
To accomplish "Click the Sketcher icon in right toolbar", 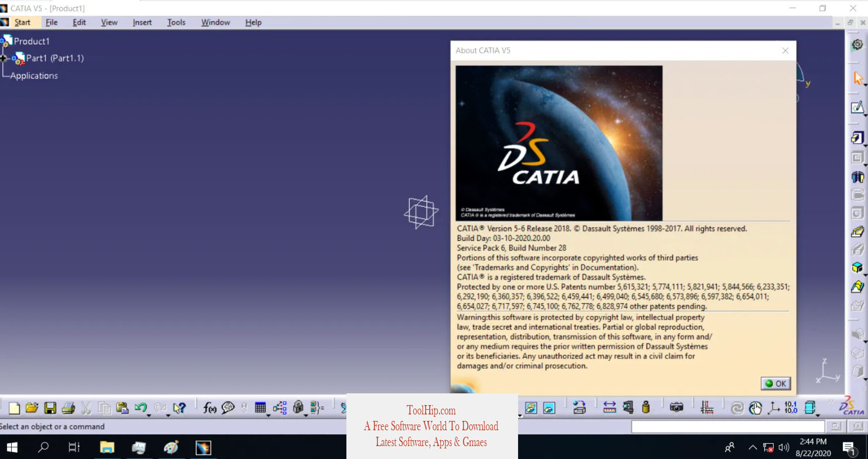I will pyautogui.click(x=857, y=107).
